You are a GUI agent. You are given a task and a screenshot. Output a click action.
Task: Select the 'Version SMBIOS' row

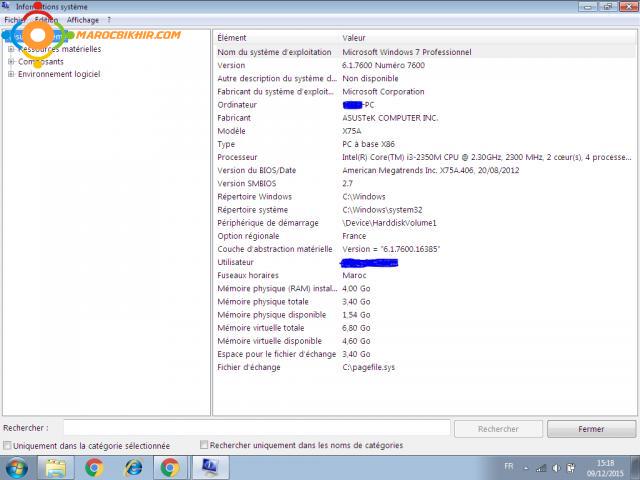(x=424, y=183)
